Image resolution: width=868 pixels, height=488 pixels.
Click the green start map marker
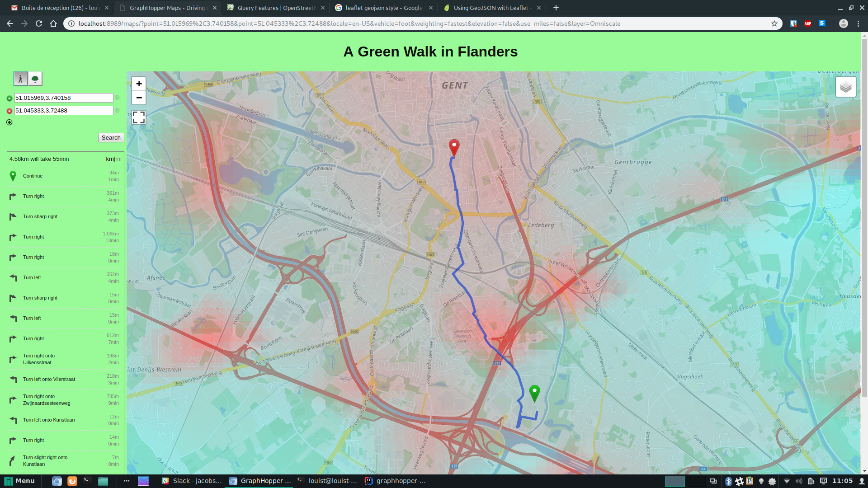tap(534, 392)
